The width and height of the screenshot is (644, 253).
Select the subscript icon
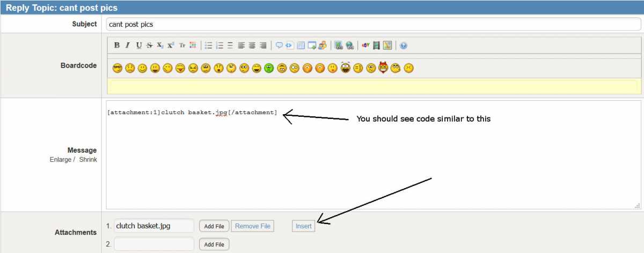(x=160, y=46)
